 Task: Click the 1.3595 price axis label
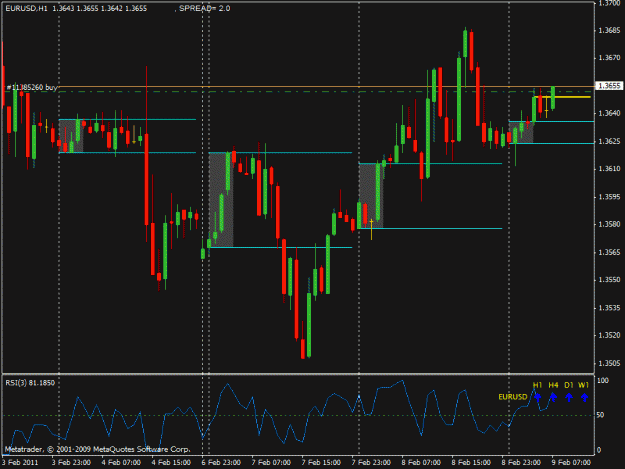(609, 197)
